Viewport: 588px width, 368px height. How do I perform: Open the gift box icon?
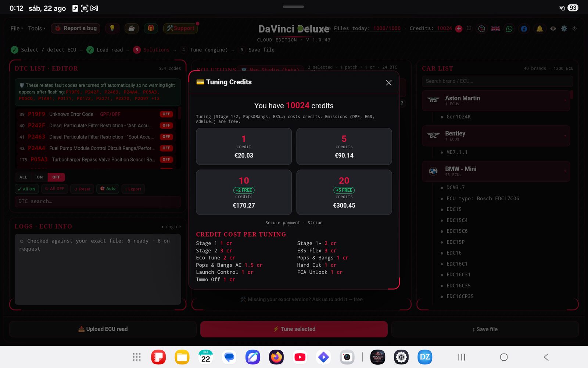[x=151, y=28]
